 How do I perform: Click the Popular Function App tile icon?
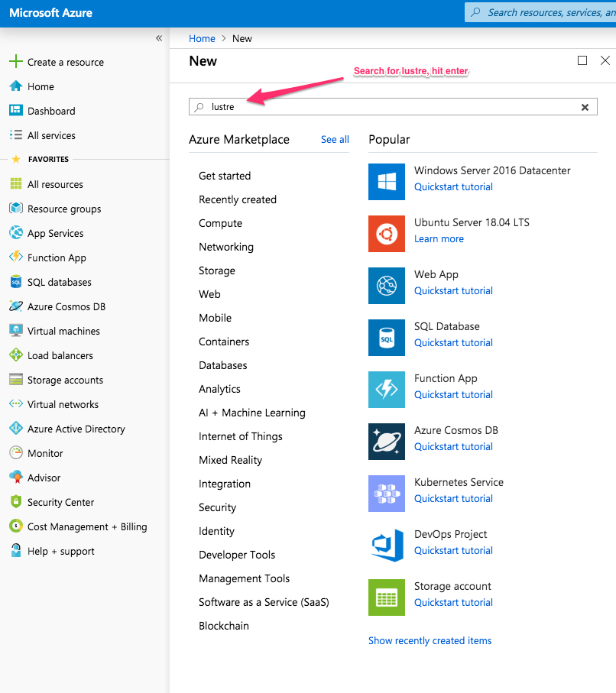click(387, 390)
